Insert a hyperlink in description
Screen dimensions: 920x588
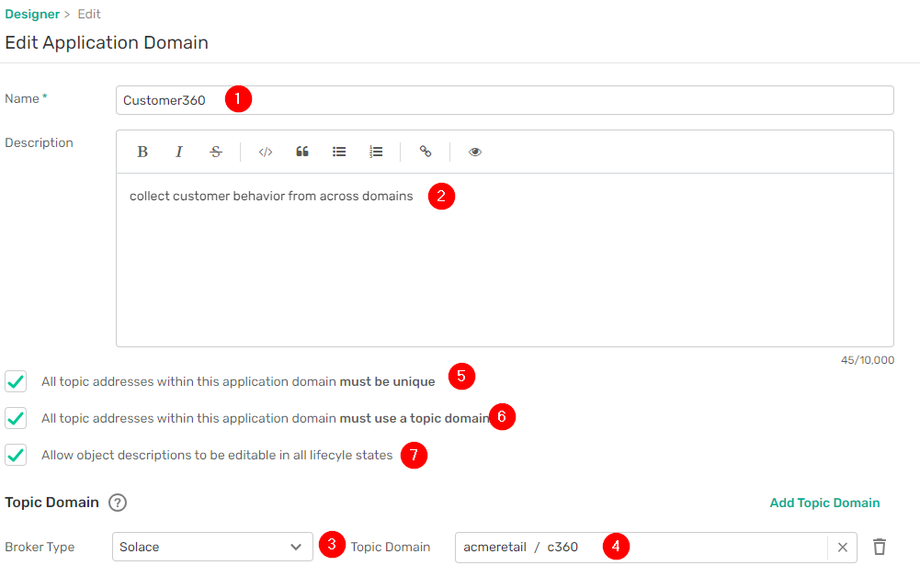(426, 153)
